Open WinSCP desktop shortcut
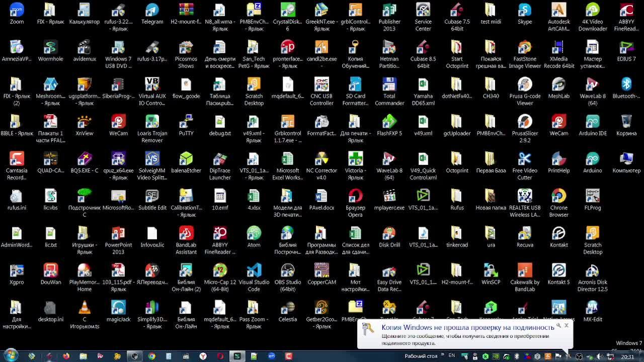Viewport: 644px width, 362px height. [491, 274]
